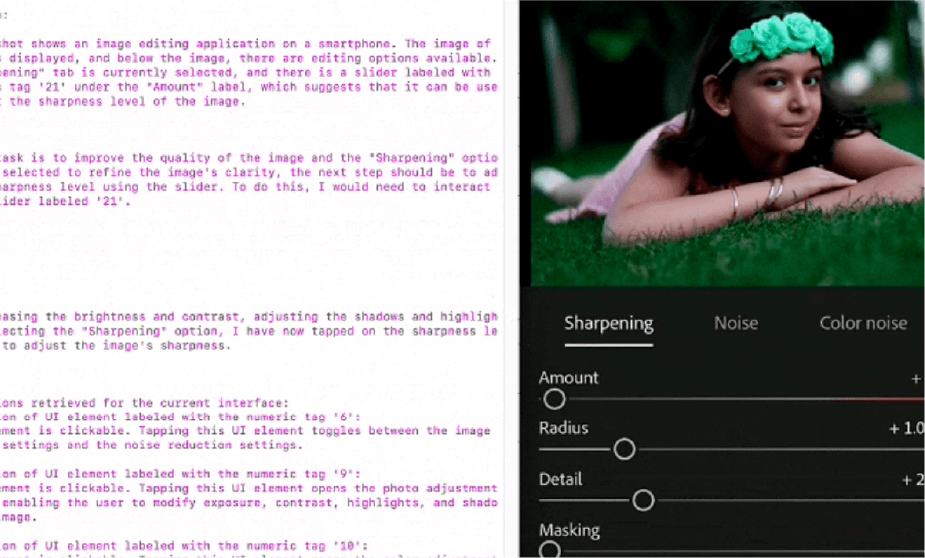Click the Radius value +1.0
This screenshot has width=925, height=558.
[906, 428]
